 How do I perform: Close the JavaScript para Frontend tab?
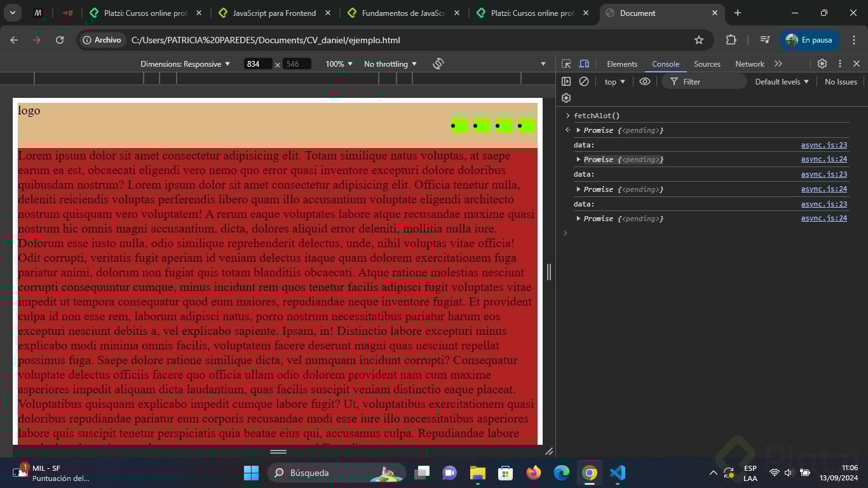click(x=328, y=13)
